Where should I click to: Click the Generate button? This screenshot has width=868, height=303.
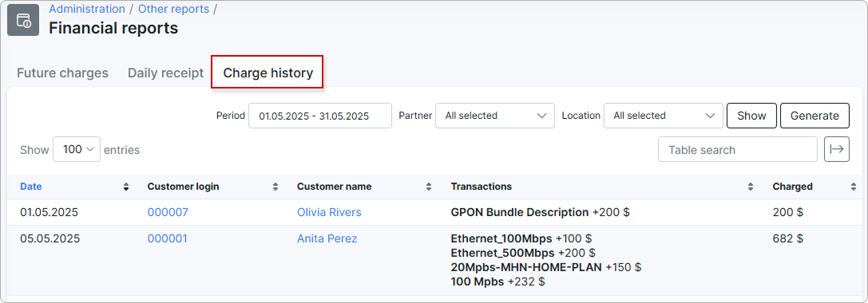(814, 116)
